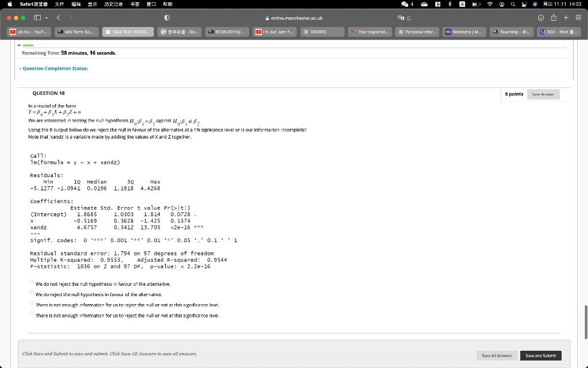588x368 pixels.
Task: Switch to Jia Hu YouTube tab
Action: [29, 32]
